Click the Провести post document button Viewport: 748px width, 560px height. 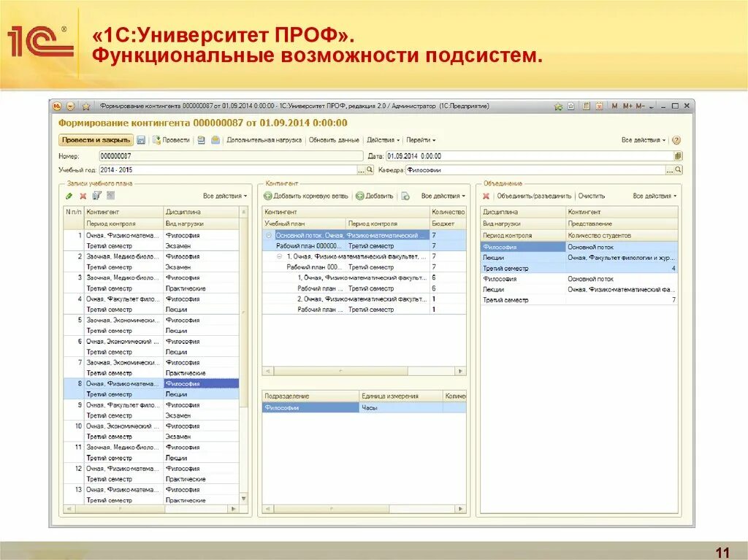click(171, 140)
